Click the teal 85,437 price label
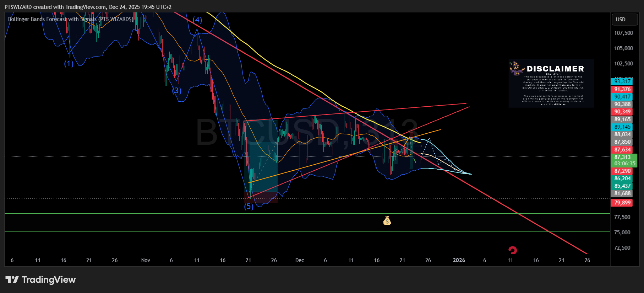This screenshot has width=644, height=293. click(622, 186)
